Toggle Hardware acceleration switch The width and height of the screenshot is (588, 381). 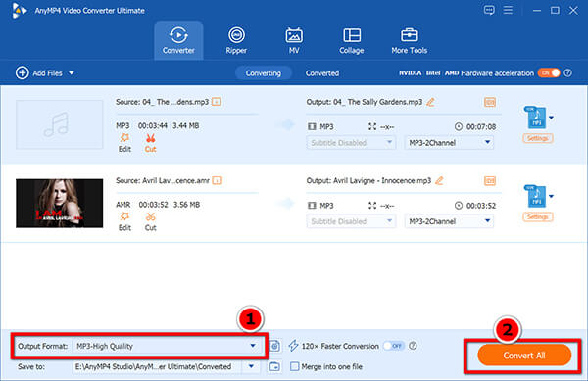coord(549,73)
